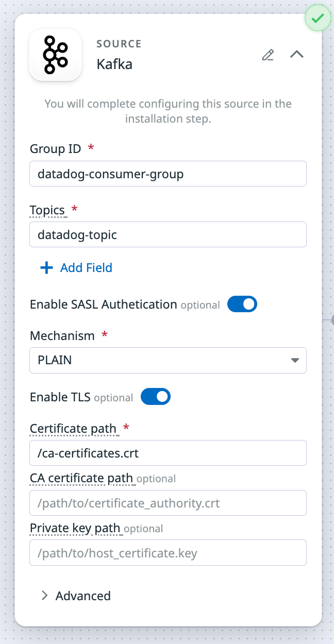Click the Kafka source title text
The image size is (334, 644).
click(114, 64)
